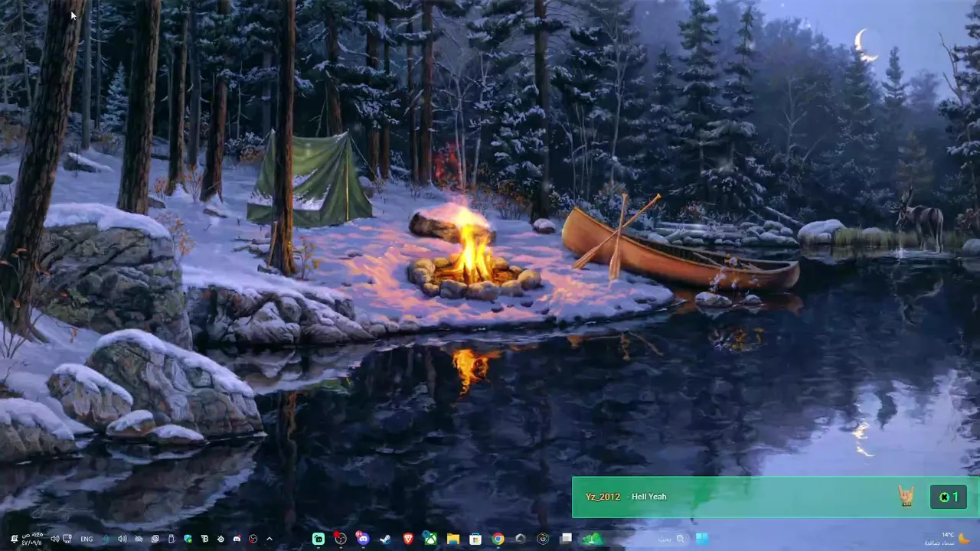
Task: Click the green cloud taskbar app
Action: (x=592, y=539)
